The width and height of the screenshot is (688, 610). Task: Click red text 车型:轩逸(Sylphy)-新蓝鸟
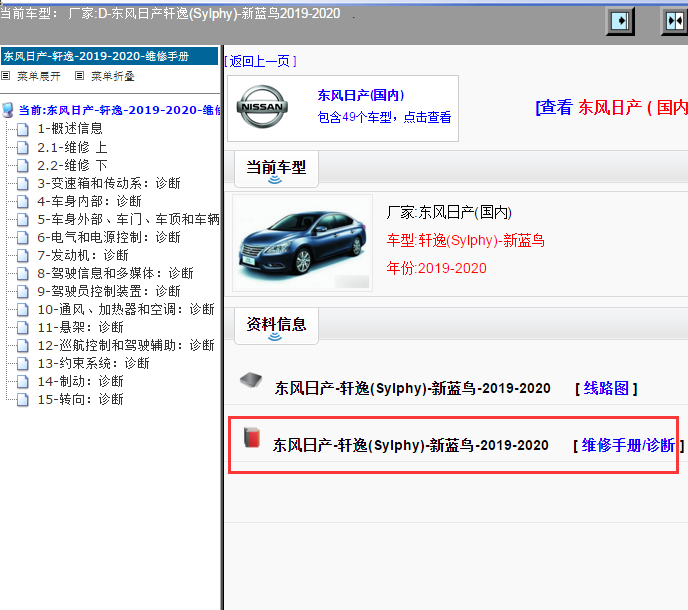tap(466, 240)
